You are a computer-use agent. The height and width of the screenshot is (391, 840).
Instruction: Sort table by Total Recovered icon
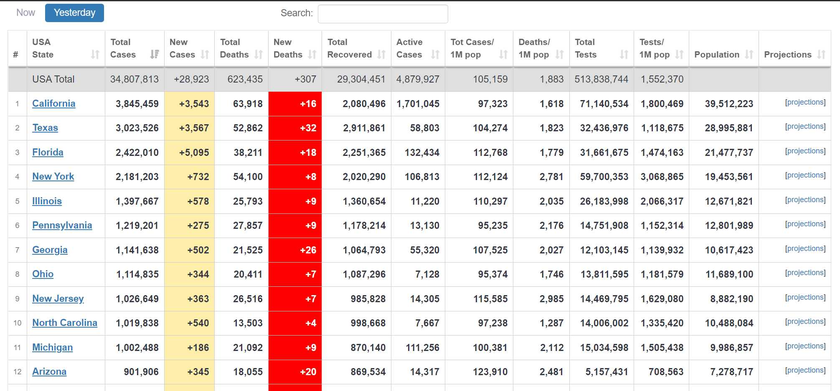click(x=381, y=55)
